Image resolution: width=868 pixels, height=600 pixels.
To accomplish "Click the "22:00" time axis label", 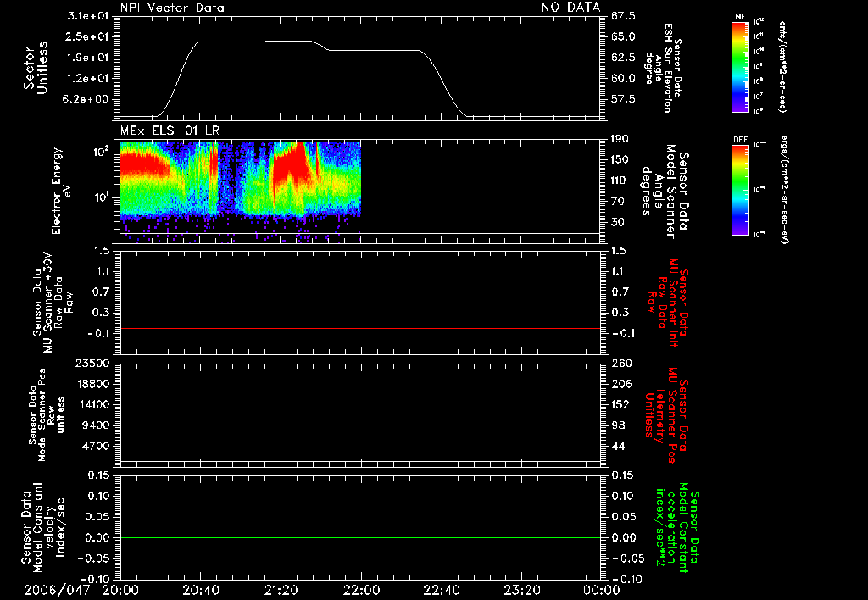I will click(x=361, y=590).
